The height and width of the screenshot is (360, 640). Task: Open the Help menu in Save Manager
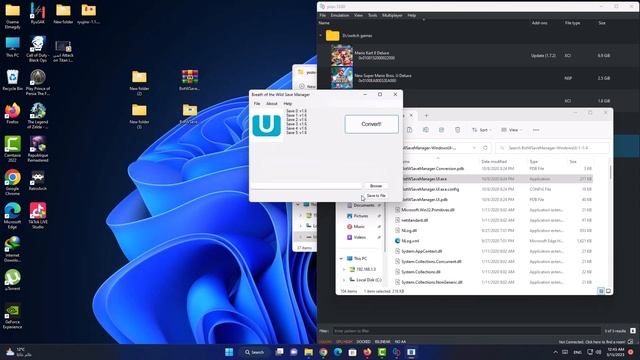click(288, 104)
